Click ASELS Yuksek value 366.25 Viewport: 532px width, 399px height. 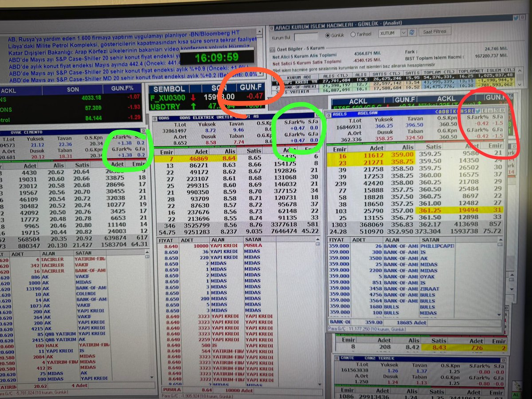click(x=383, y=125)
